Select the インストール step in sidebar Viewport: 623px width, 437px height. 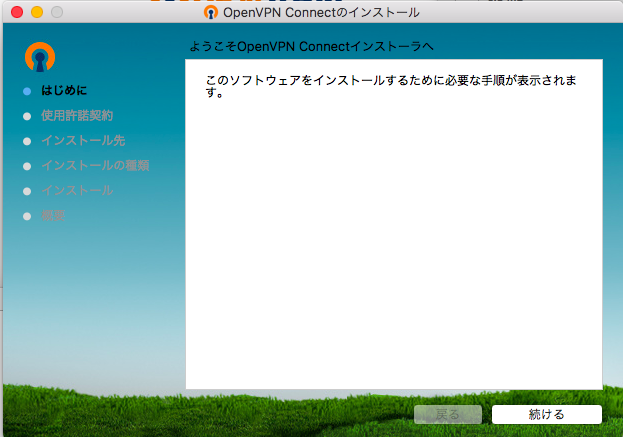coord(77,190)
